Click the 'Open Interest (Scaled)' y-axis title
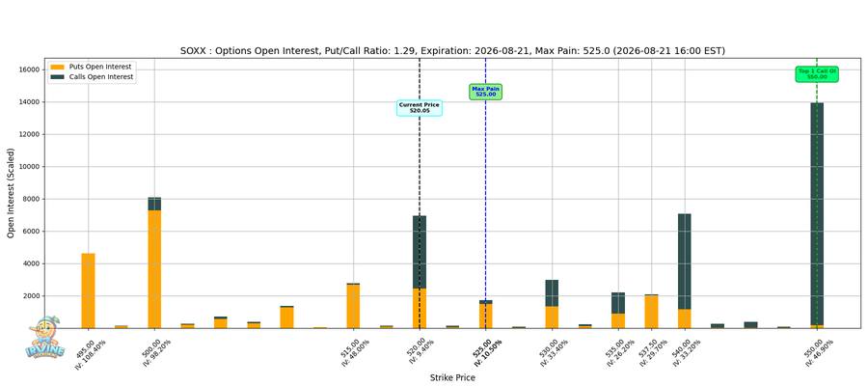The image size is (868, 386). [x=11, y=193]
